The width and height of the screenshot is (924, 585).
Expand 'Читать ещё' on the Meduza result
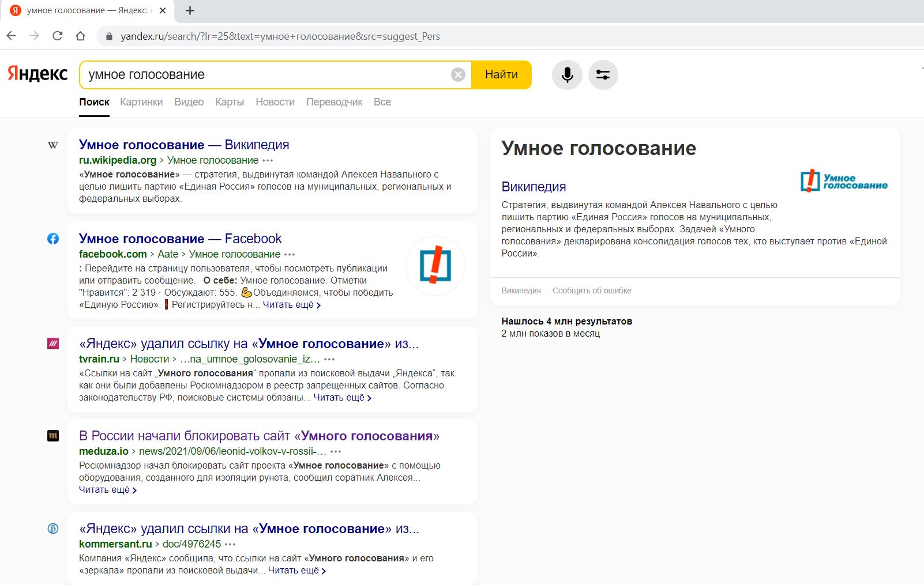point(107,490)
